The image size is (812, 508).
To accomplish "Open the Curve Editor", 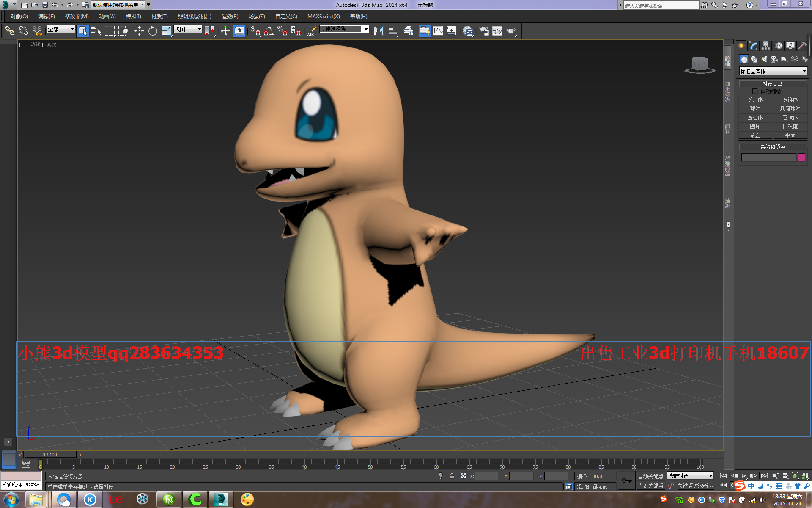I will coord(438,30).
